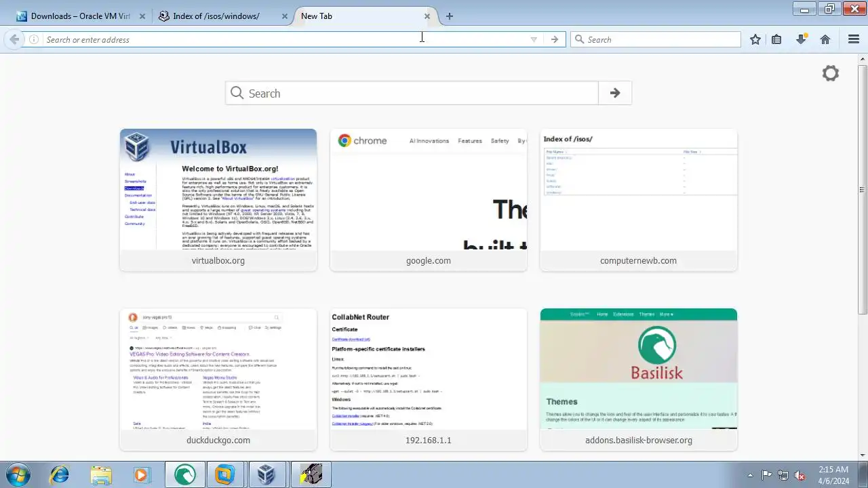Open new tab page settings gear
This screenshot has width=868, height=488.
tap(831, 73)
